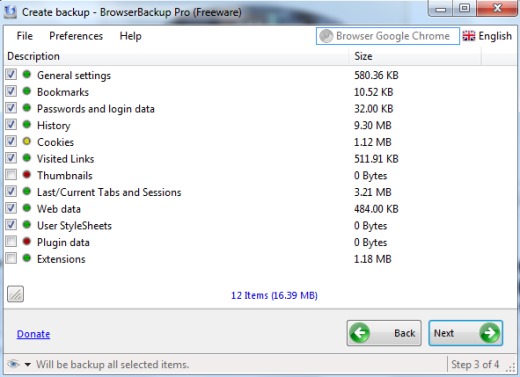Click the green dot beside Passwords and login data
Image resolution: width=520 pixels, height=377 pixels.
coord(27,108)
